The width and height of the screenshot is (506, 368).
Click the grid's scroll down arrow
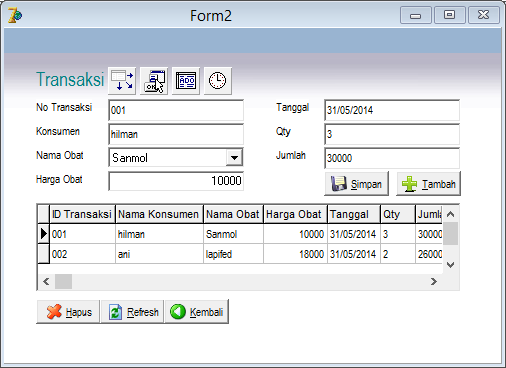[451, 265]
